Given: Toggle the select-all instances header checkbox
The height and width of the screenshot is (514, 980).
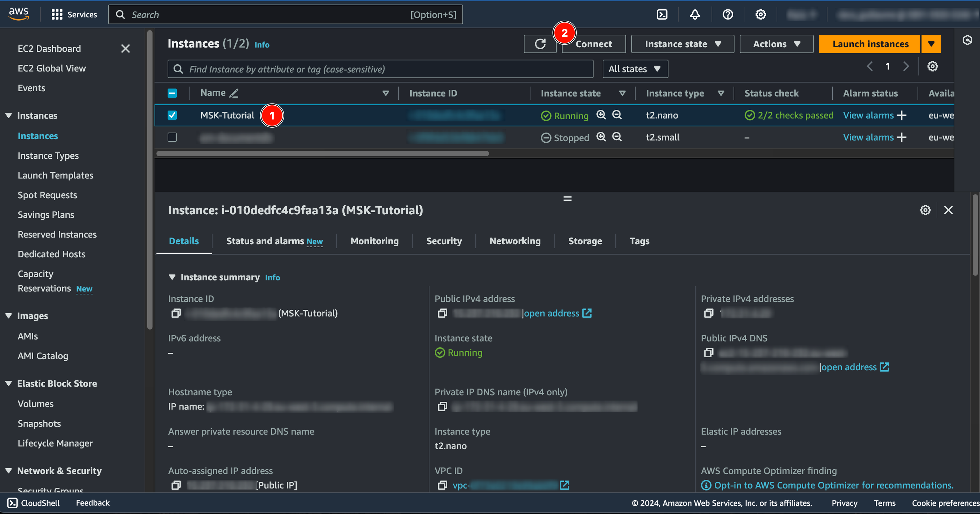Looking at the screenshot, I should (x=172, y=93).
